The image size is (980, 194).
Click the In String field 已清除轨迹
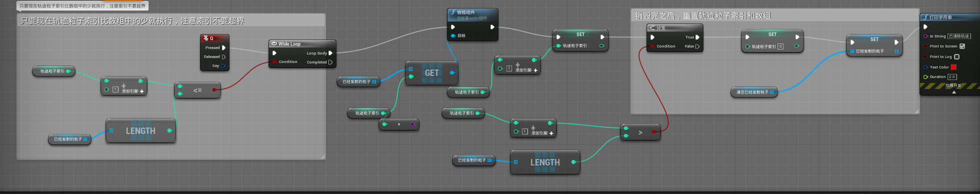pyautogui.click(x=959, y=36)
